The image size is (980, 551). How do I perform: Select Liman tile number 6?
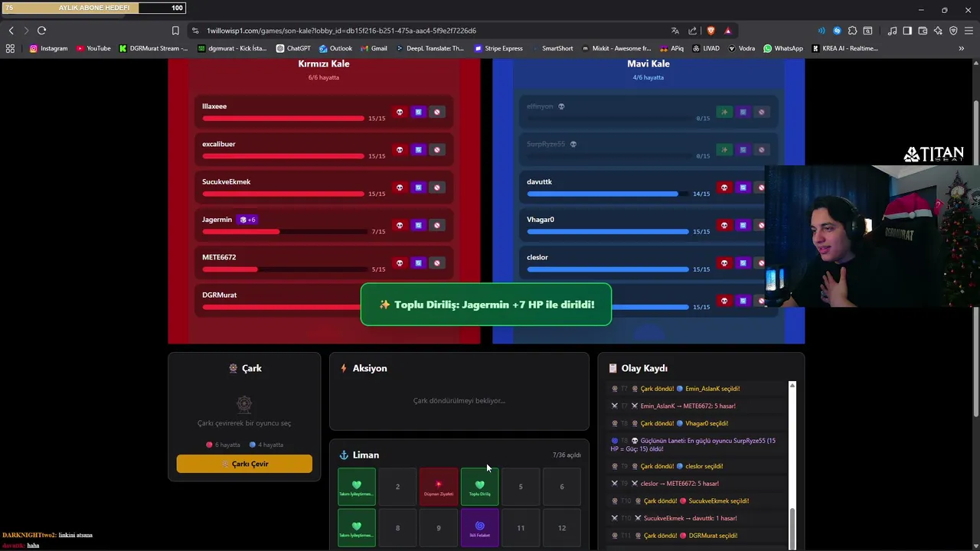pyautogui.click(x=562, y=487)
